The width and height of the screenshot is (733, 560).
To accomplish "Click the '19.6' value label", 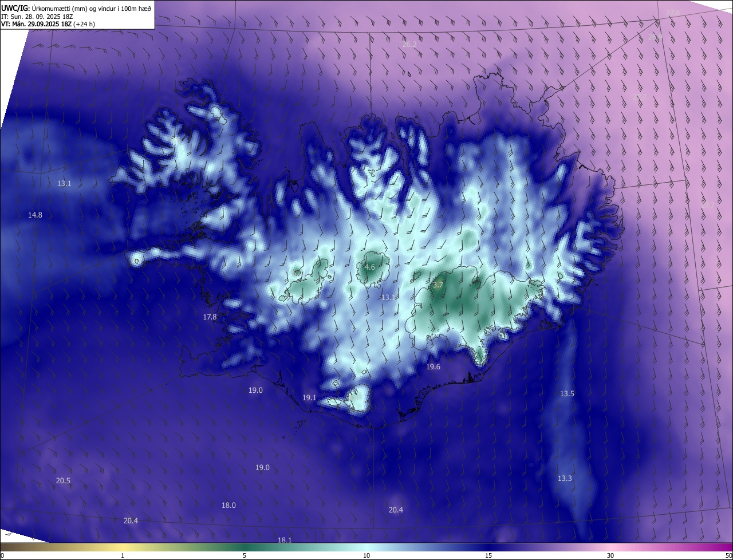I will (x=433, y=367).
